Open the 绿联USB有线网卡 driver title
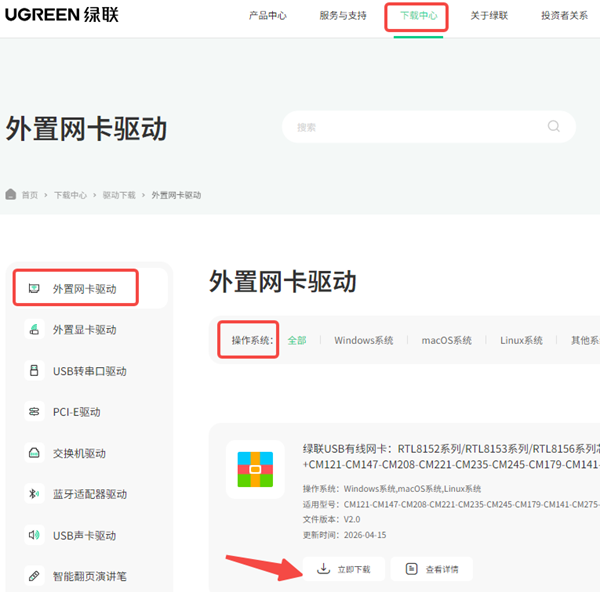The width and height of the screenshot is (600, 592). [x=451, y=456]
